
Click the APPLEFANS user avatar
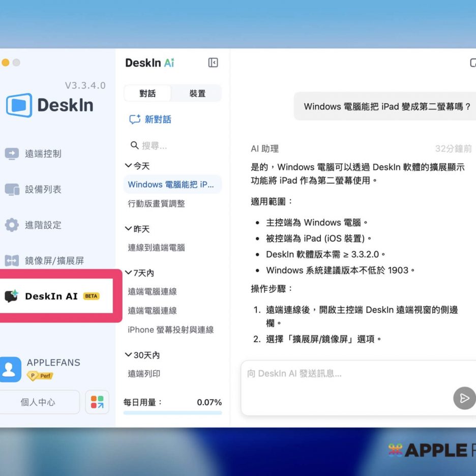(x=11, y=369)
